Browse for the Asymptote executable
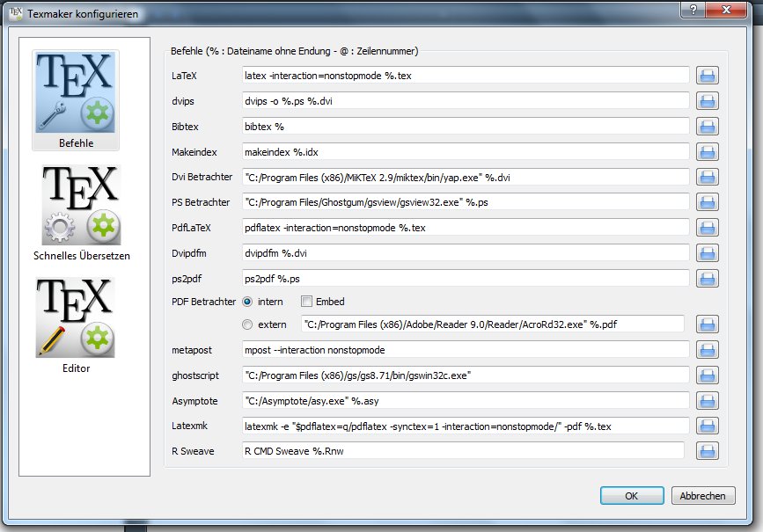 tap(707, 401)
